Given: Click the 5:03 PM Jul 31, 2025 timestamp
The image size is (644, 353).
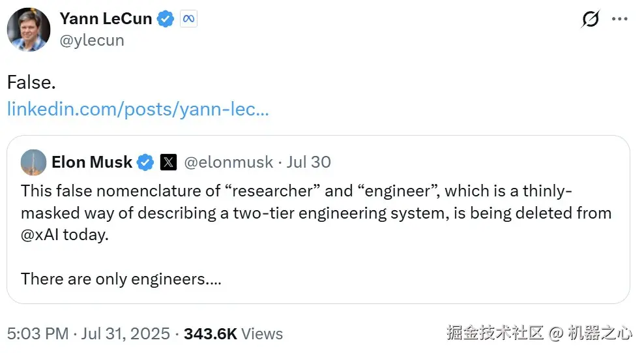Looking at the screenshot, I should pyautogui.click(x=89, y=333).
